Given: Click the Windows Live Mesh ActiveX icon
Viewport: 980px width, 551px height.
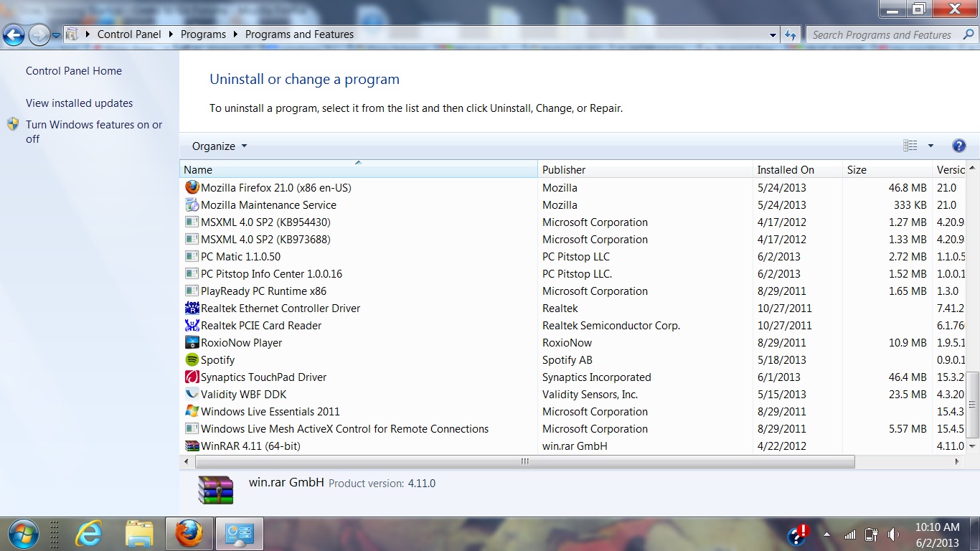Looking at the screenshot, I should click(192, 428).
